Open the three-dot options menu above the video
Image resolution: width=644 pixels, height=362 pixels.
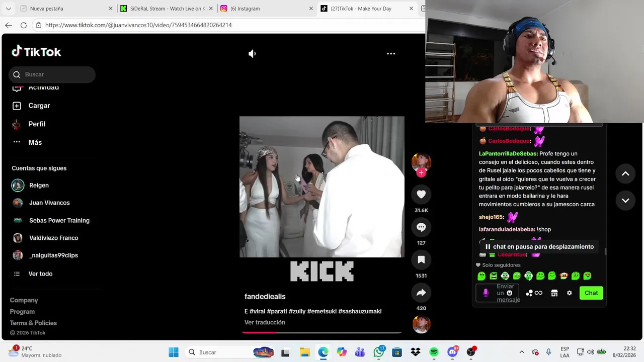tap(391, 54)
